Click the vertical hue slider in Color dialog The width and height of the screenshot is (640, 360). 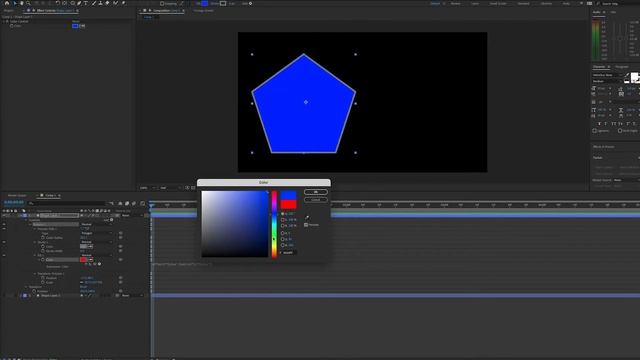274,224
